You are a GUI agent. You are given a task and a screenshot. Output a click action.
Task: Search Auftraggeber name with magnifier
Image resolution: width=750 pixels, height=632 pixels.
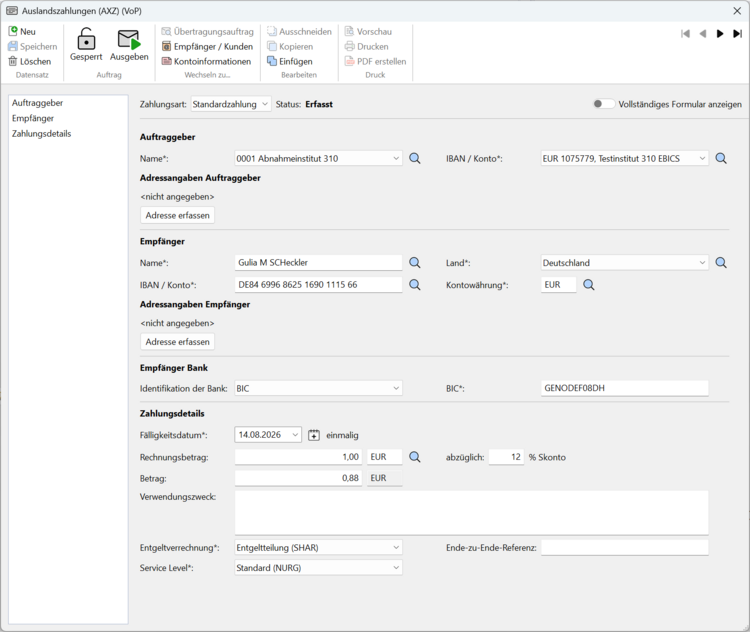[415, 158]
